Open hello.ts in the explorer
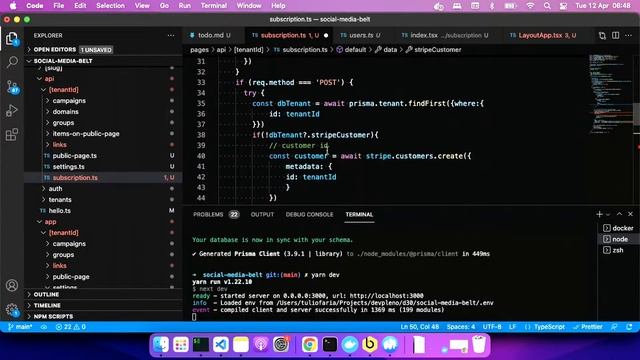The width and height of the screenshot is (640, 360). coord(60,211)
